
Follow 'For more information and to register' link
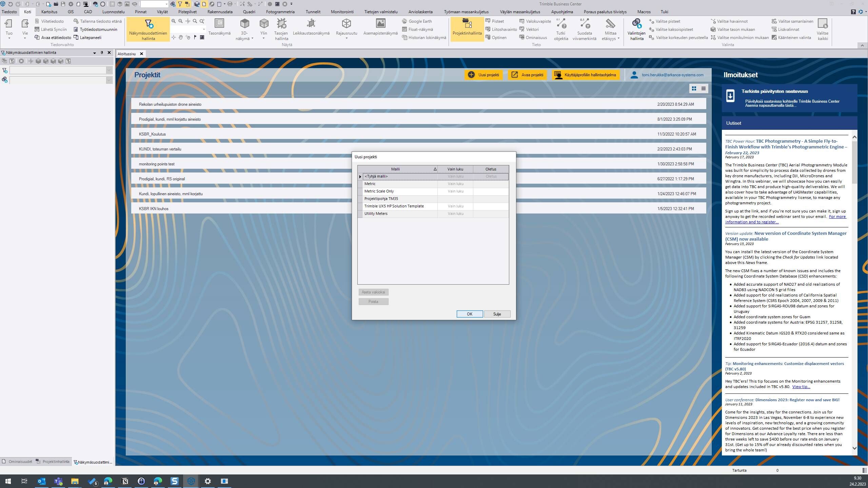786,219
